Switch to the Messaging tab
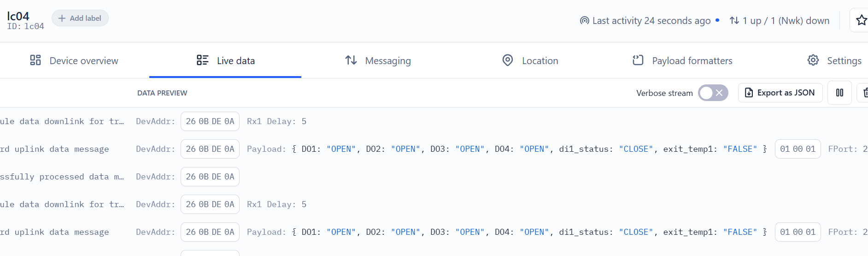The width and height of the screenshot is (868, 256). (378, 60)
